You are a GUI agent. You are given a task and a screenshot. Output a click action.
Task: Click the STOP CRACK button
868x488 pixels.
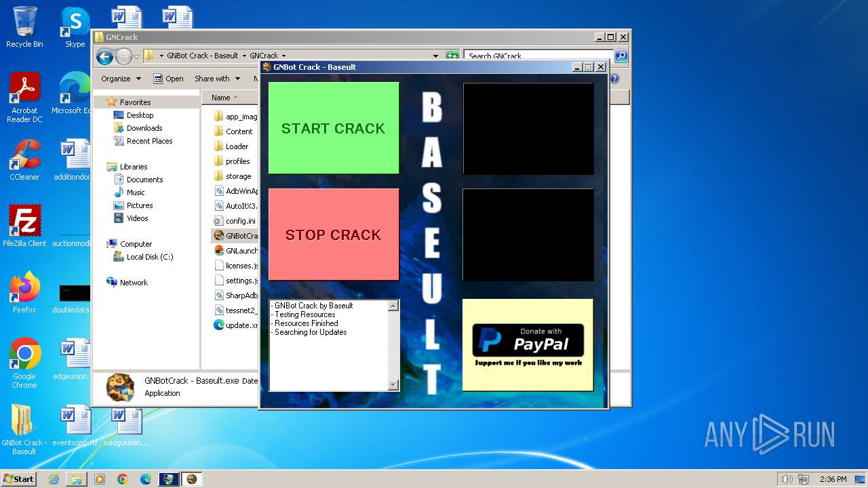point(334,235)
